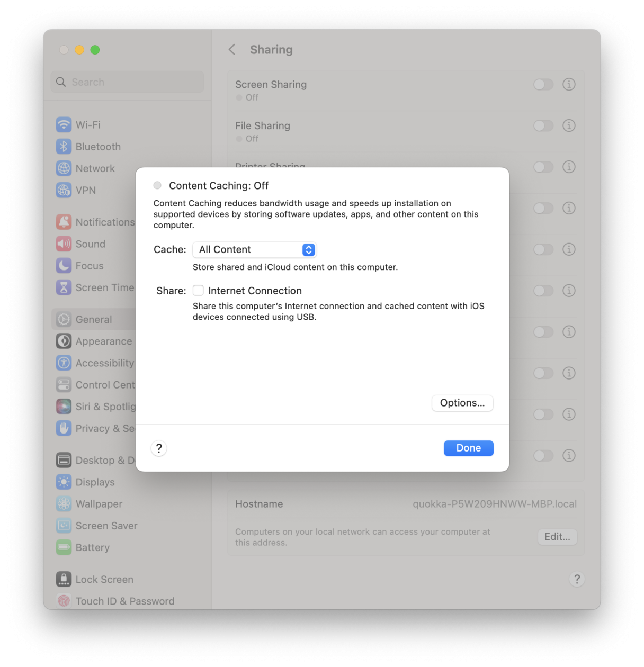
Task: Open Displays via its sun icon
Action: click(x=64, y=482)
